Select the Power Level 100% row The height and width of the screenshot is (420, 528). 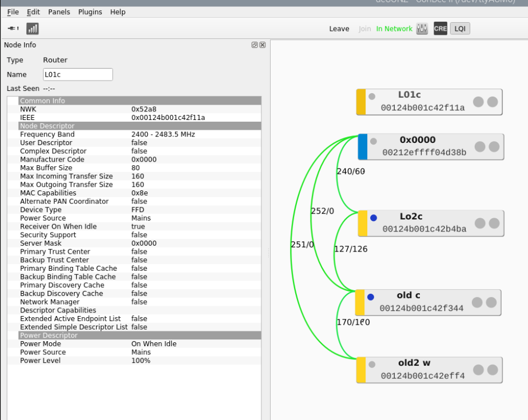tap(140, 361)
